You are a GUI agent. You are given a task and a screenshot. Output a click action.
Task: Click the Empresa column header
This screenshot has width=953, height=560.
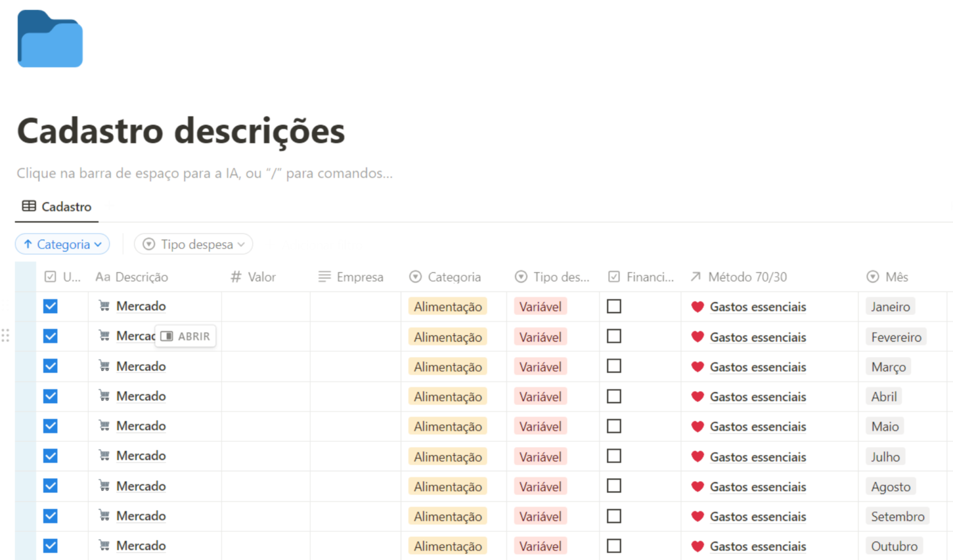(x=351, y=277)
